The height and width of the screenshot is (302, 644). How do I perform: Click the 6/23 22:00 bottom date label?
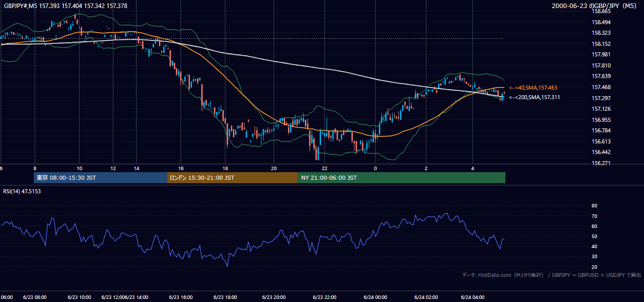tap(325, 297)
